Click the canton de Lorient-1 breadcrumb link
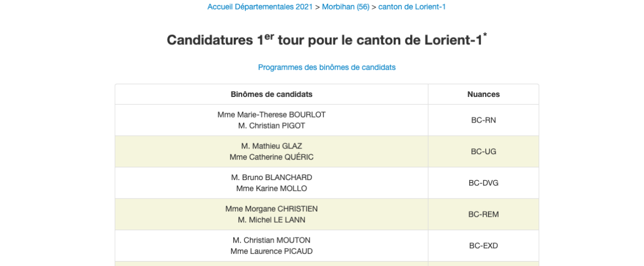644x266 pixels. click(x=412, y=7)
